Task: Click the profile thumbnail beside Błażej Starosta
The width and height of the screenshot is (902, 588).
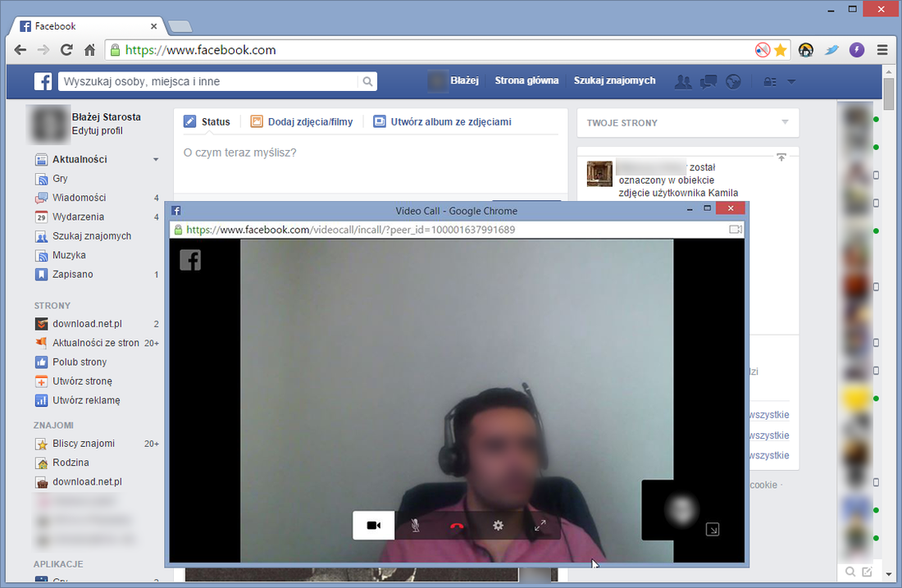Action: [48, 124]
